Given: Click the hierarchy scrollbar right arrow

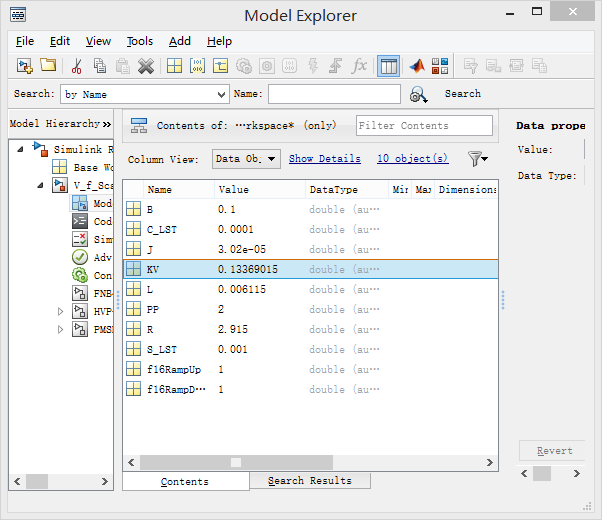Looking at the screenshot, I should 104,481.
